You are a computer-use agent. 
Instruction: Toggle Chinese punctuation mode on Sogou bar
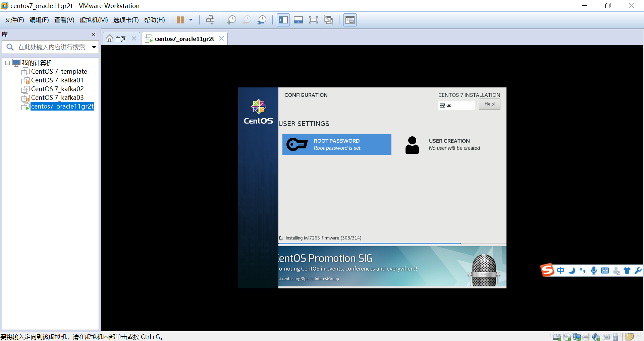tap(583, 270)
